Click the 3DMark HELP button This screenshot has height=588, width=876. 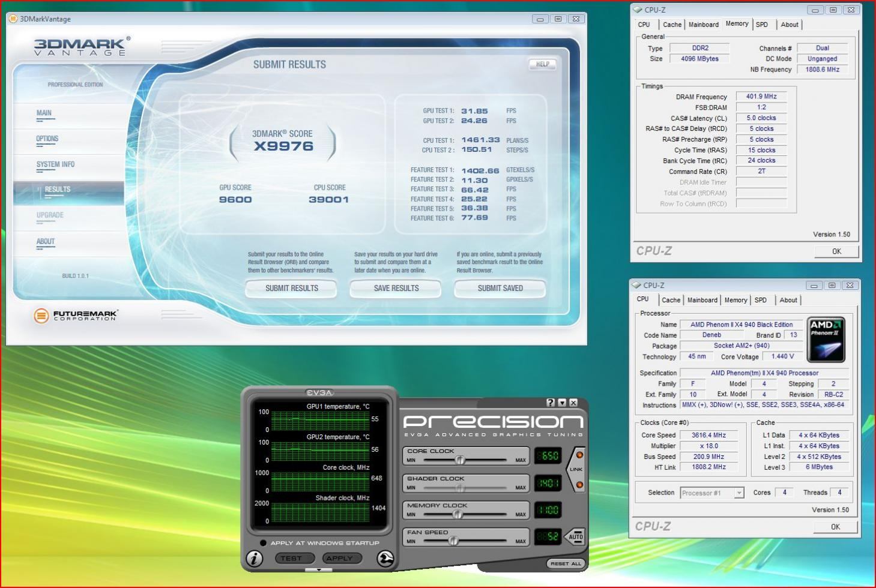pyautogui.click(x=543, y=64)
